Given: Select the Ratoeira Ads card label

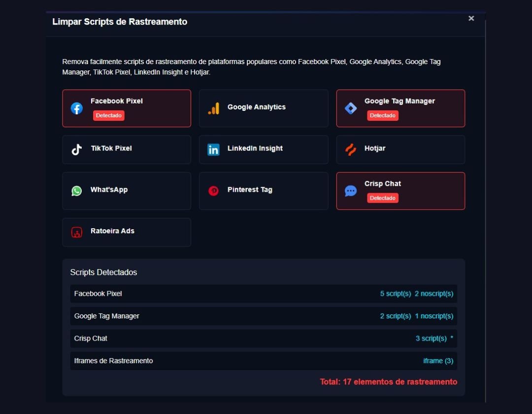Looking at the screenshot, I should click(x=112, y=231).
